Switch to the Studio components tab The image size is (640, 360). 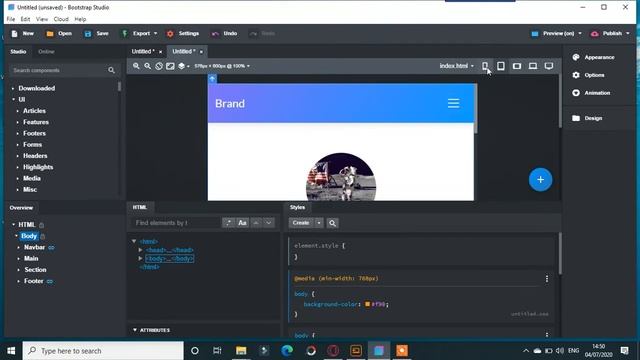[x=18, y=51]
